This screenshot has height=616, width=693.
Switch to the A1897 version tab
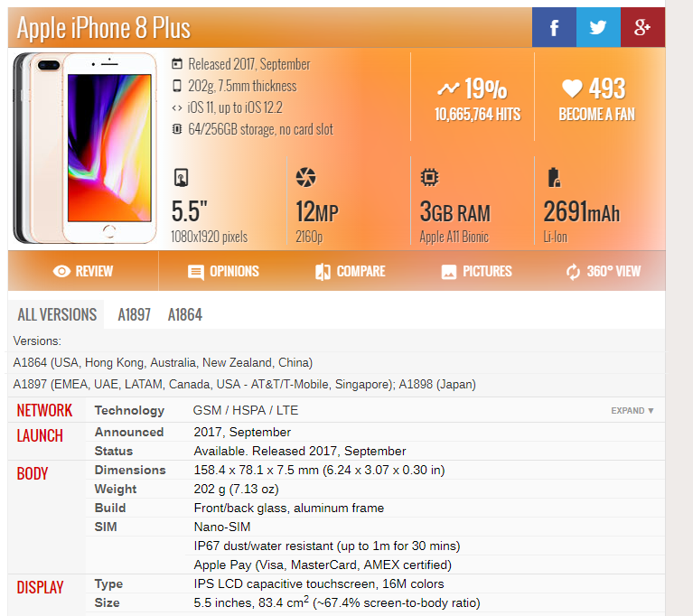coord(135,314)
